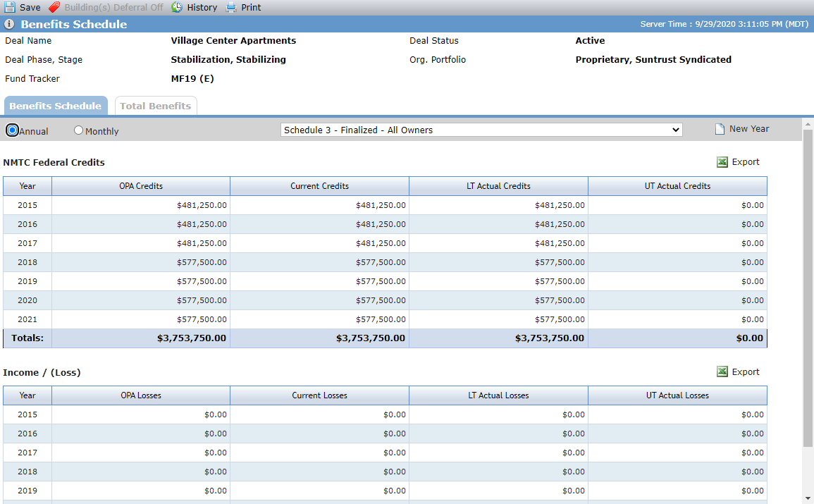Click the Active deal status value
The width and height of the screenshot is (814, 504).
pos(591,40)
